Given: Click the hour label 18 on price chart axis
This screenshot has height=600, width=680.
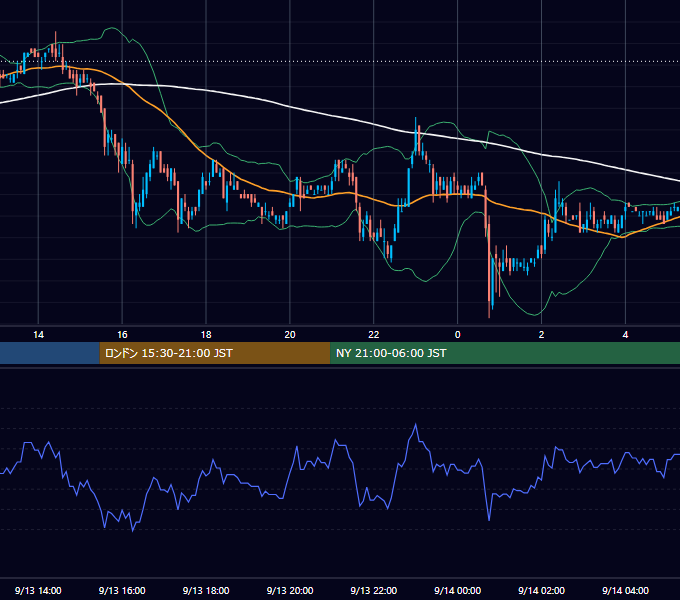Looking at the screenshot, I should (x=206, y=335).
